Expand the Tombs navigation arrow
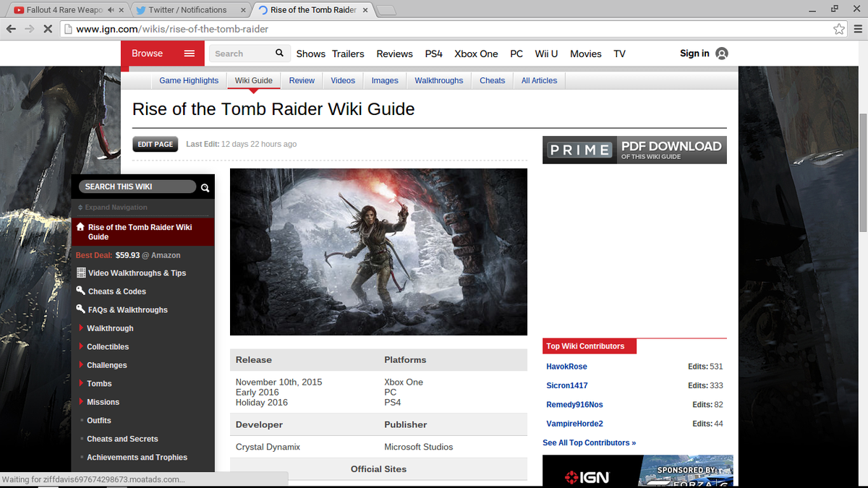Viewport: 868px width, 488px height. click(x=81, y=383)
